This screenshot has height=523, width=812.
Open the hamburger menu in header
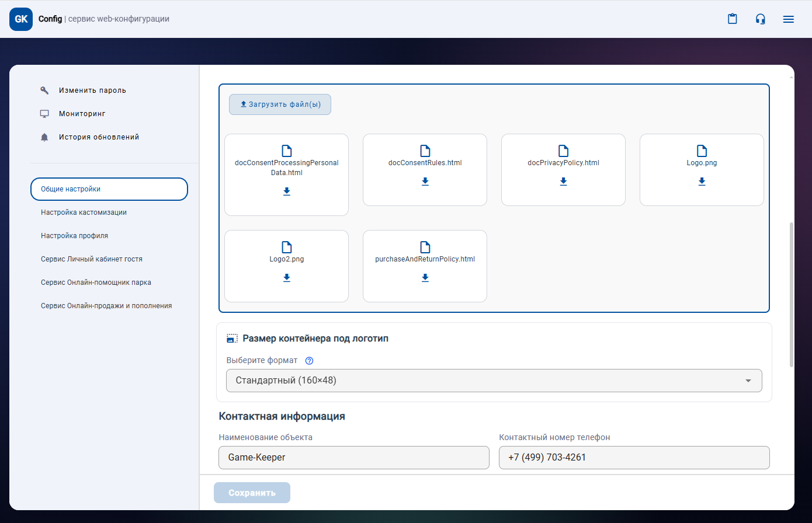click(x=788, y=19)
